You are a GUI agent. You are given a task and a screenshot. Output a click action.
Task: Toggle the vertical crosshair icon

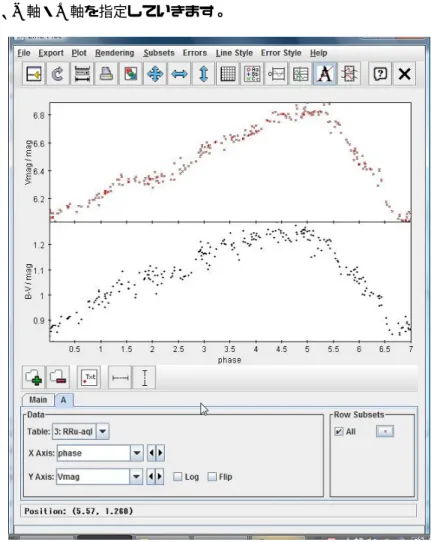pos(300,74)
